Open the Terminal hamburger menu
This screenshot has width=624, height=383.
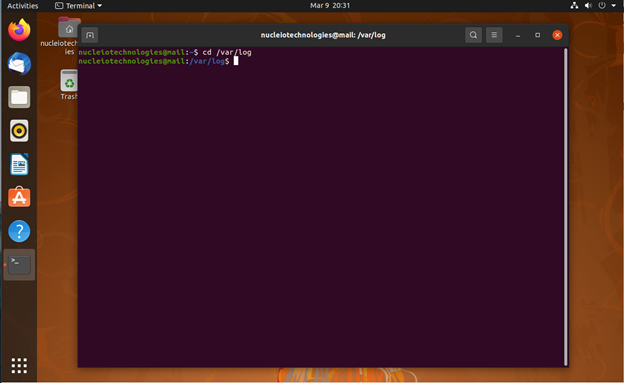click(494, 35)
